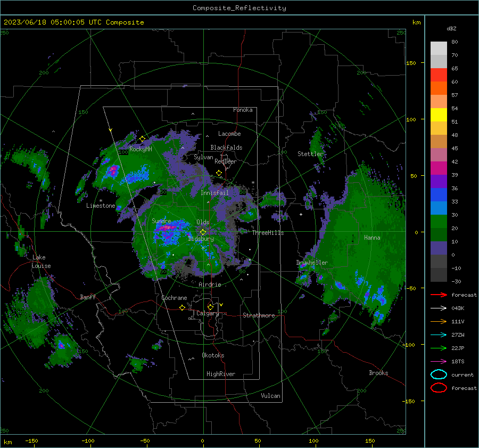
Task: Click the dBZ legend heading
Action: (451, 28)
